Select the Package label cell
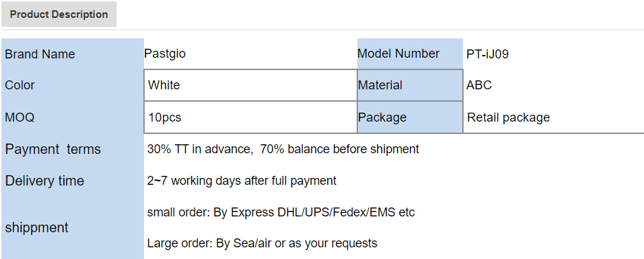 coord(410,117)
